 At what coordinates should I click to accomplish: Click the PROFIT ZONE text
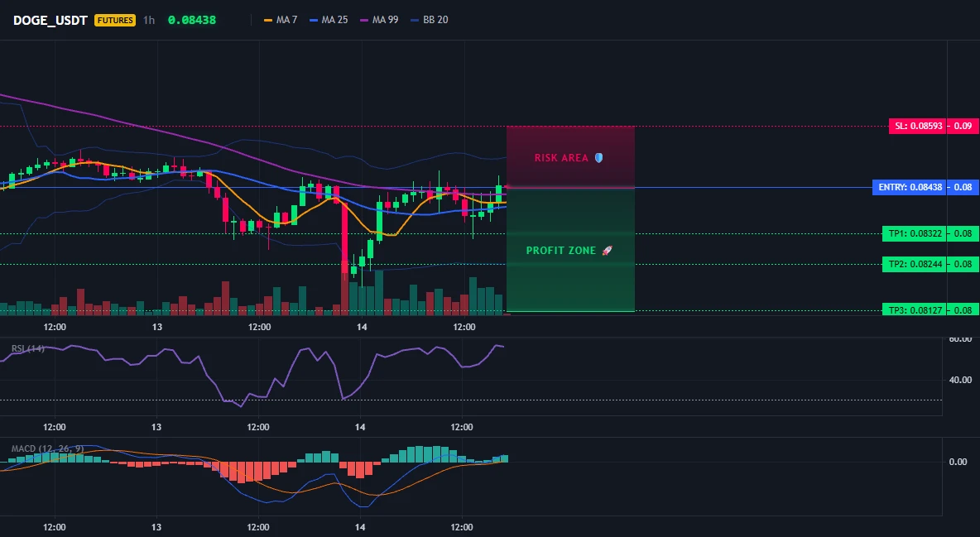coord(561,251)
